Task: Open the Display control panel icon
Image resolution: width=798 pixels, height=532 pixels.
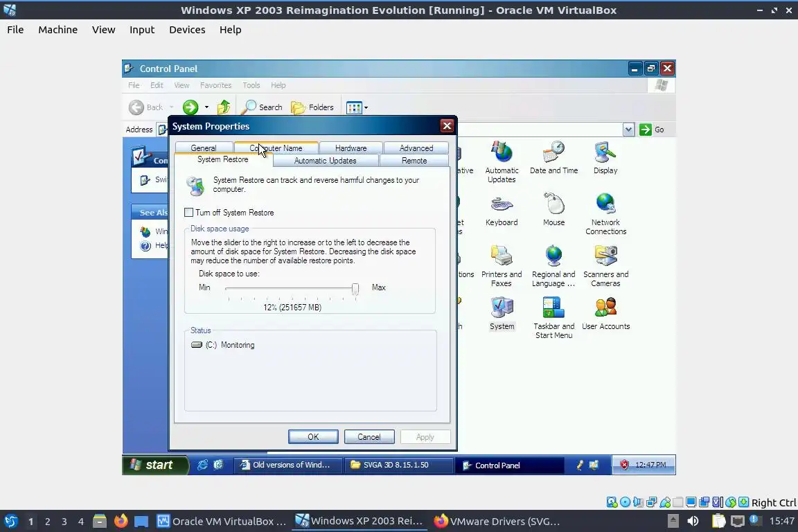Action: point(605,158)
